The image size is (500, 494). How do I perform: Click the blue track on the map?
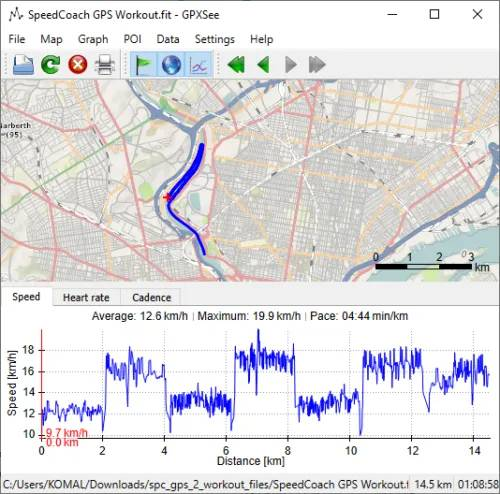coord(188,172)
